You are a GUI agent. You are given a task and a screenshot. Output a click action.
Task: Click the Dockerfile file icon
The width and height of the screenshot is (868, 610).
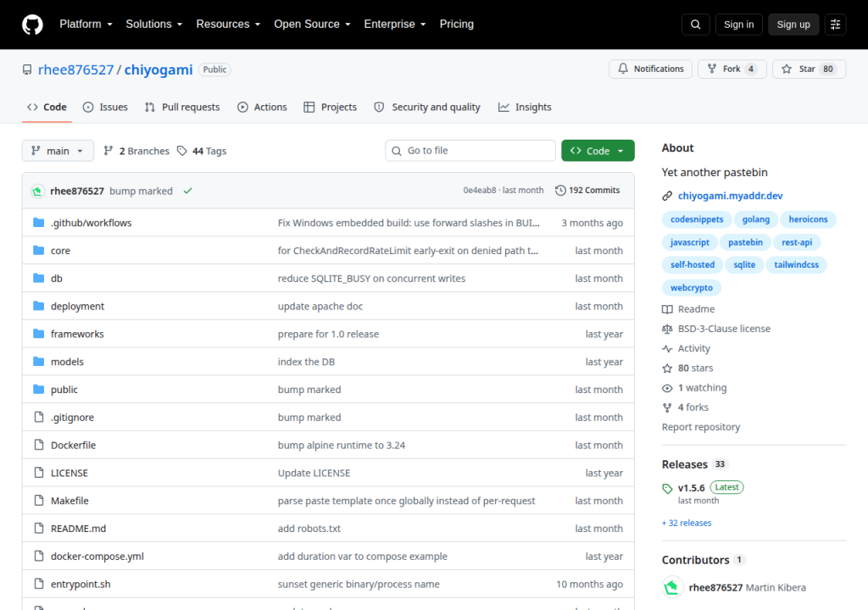pyautogui.click(x=39, y=445)
